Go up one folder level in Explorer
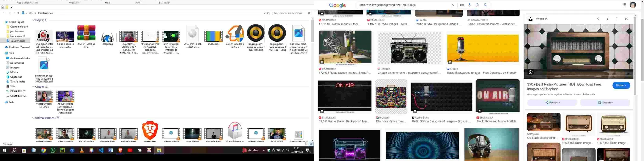The image size is (644, 161). (18, 13)
